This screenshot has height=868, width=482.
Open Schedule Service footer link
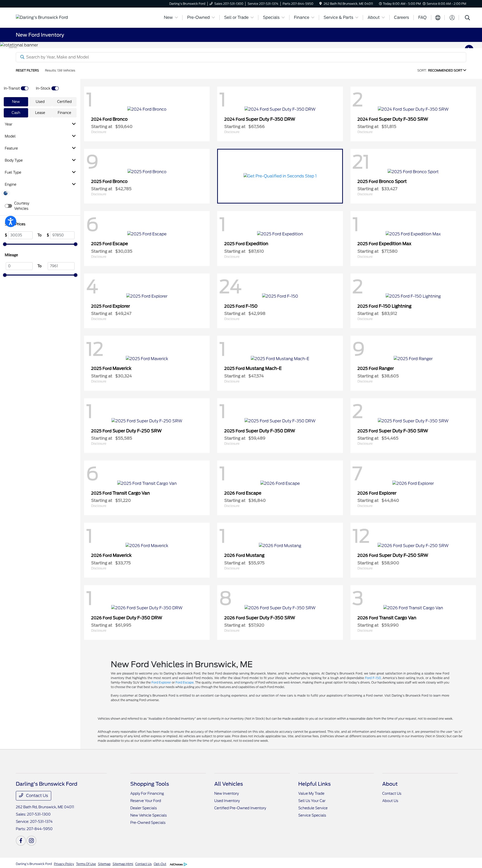click(x=313, y=808)
